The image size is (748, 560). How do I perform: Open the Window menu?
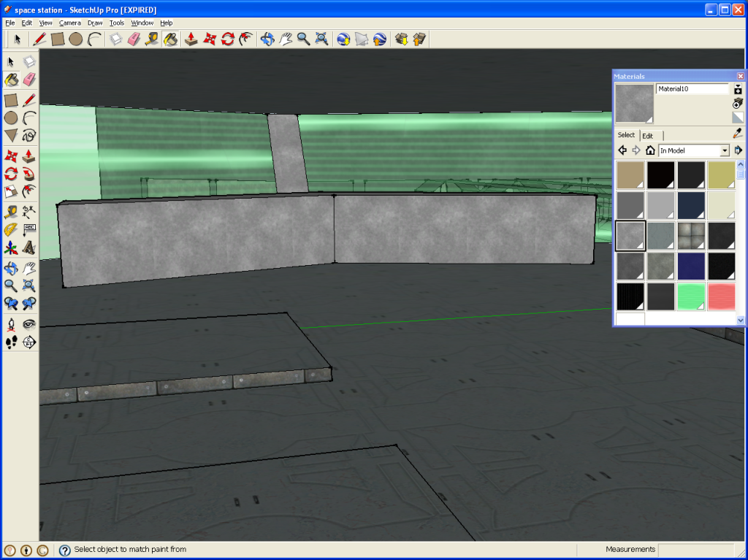(x=142, y=23)
